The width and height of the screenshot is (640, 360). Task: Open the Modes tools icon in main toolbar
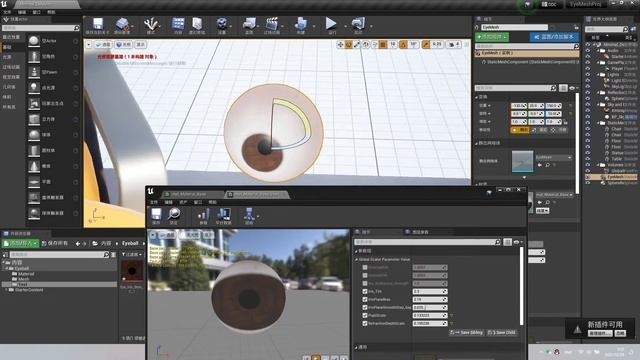point(151,24)
